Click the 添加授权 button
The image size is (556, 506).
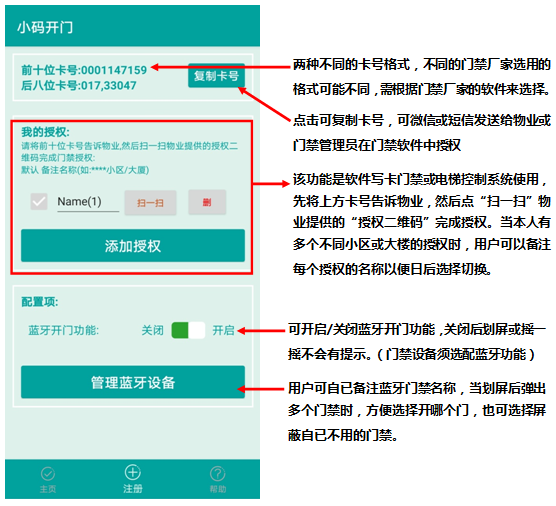coord(133,246)
